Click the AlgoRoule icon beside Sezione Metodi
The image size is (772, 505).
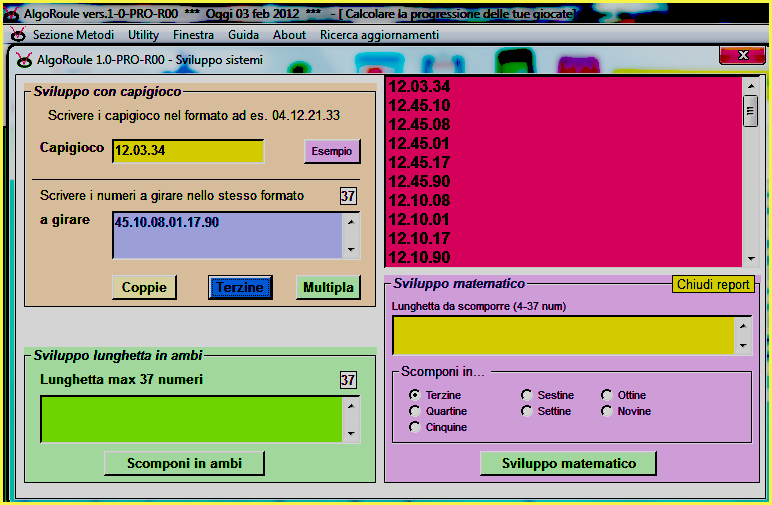18,35
